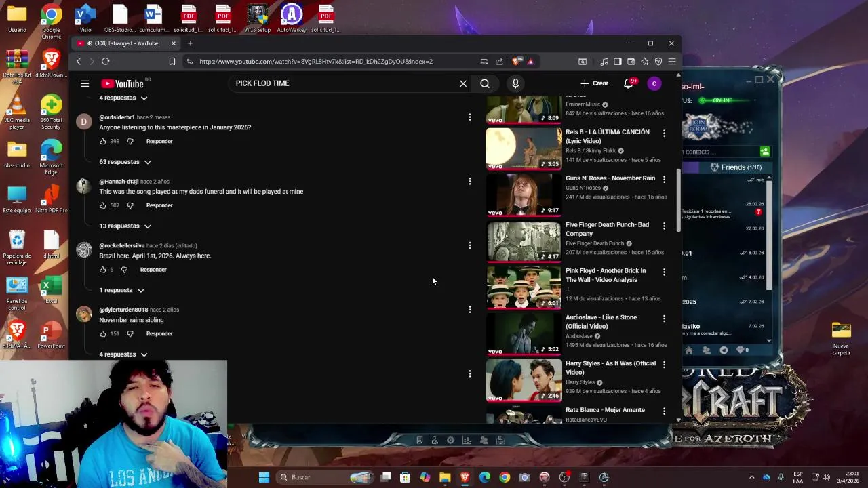Open the Windows Start menu
The width and height of the screenshot is (868, 488).
click(x=264, y=477)
